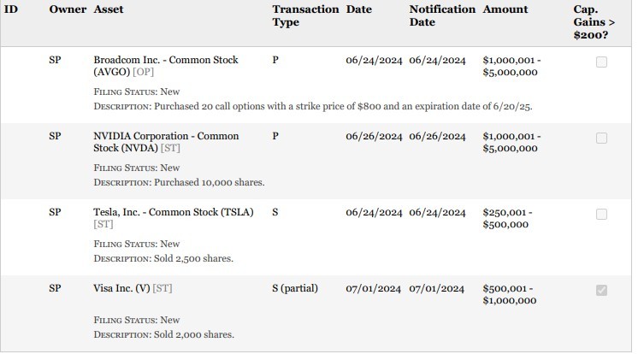Viewport: 644px width, 354px height.
Task: Select the Tesla, Inc. Common Stock asset
Action: tap(173, 212)
